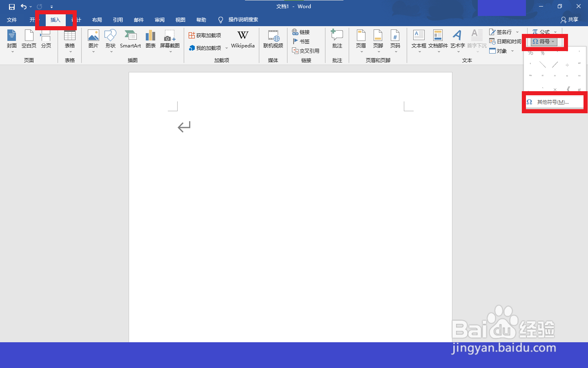
Task: Insert a cover page (封面)
Action: pyautogui.click(x=12, y=40)
